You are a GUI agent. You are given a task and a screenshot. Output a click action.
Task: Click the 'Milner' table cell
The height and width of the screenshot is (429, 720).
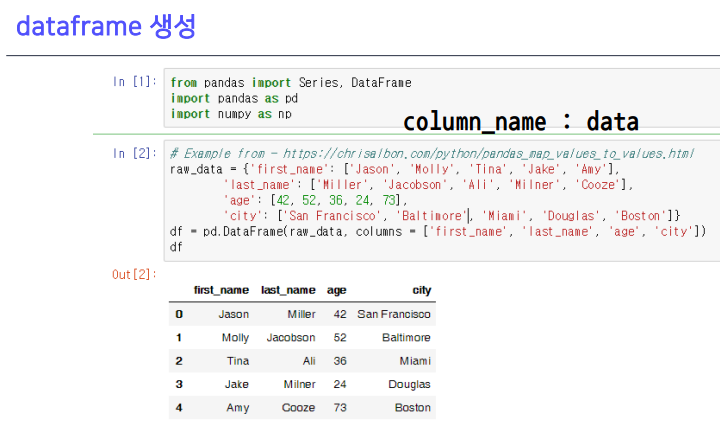[300, 384]
